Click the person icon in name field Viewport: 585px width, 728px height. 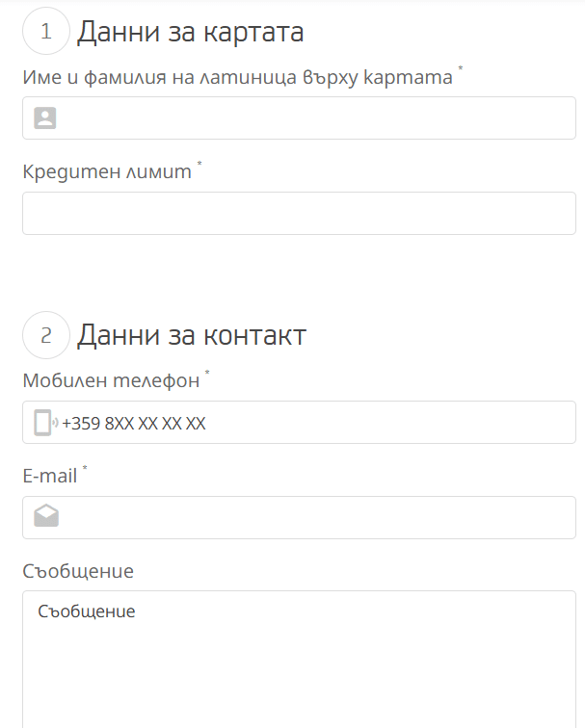(45, 118)
